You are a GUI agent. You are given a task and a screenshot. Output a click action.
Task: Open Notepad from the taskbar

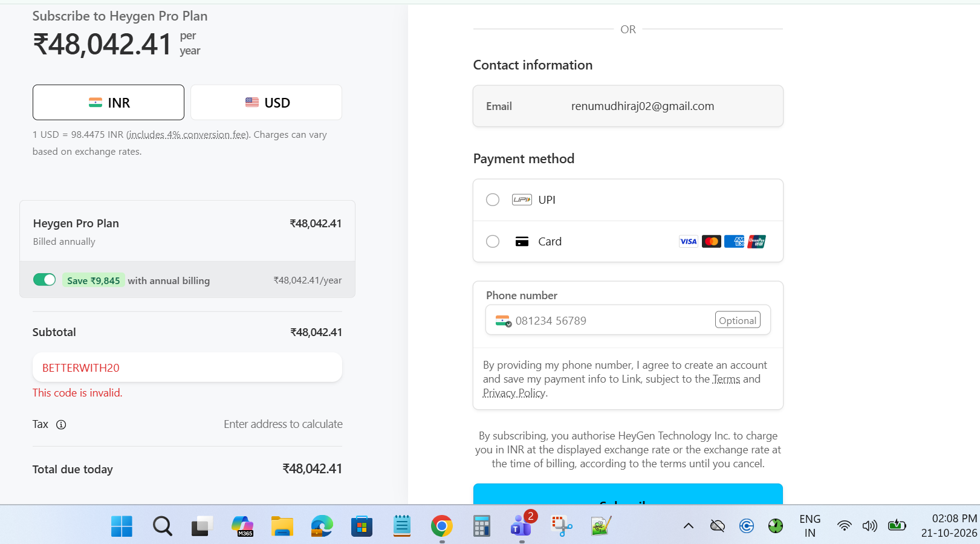pos(401,526)
